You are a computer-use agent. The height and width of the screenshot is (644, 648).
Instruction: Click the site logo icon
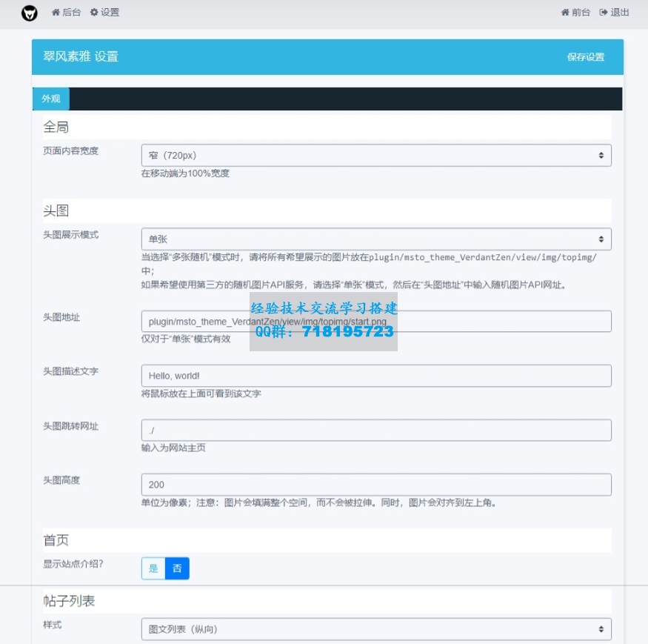pyautogui.click(x=29, y=13)
